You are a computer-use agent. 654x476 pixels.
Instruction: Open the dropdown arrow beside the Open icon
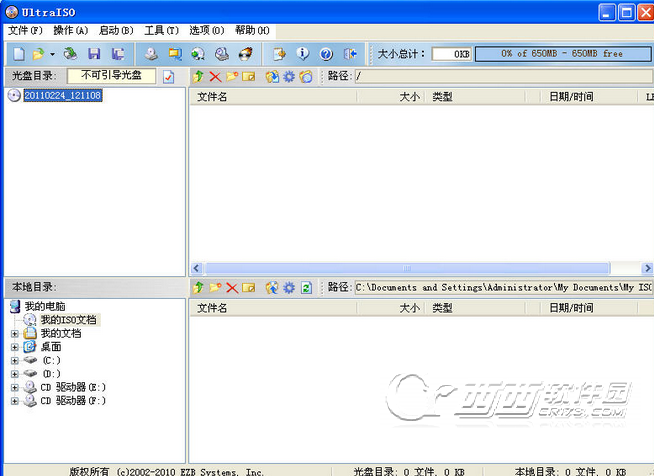53,54
